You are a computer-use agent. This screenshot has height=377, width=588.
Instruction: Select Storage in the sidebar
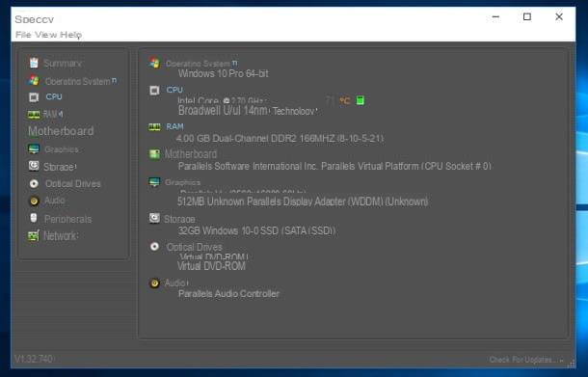pyautogui.click(x=60, y=167)
